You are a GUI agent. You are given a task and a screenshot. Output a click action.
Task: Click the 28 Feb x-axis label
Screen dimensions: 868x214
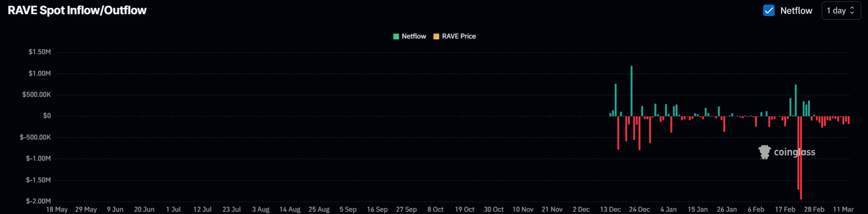click(814, 209)
